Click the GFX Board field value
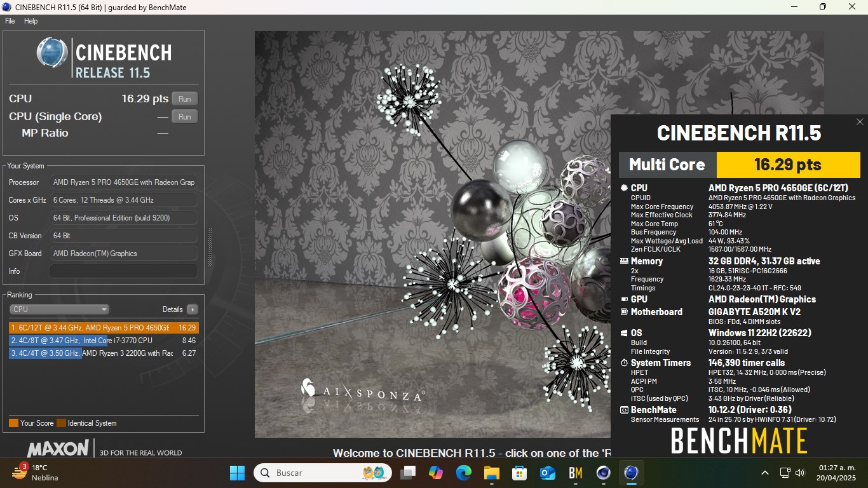Image resolution: width=868 pixels, height=488 pixels. (x=124, y=254)
